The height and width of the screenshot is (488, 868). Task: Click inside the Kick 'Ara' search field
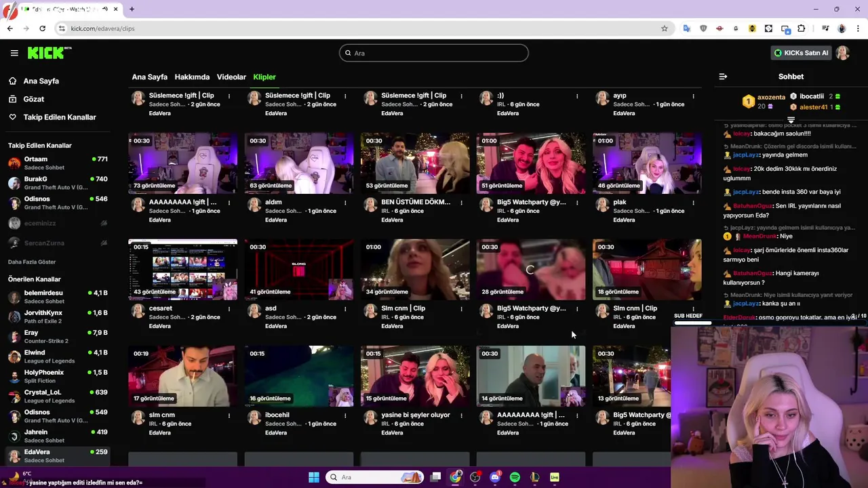[434, 53]
